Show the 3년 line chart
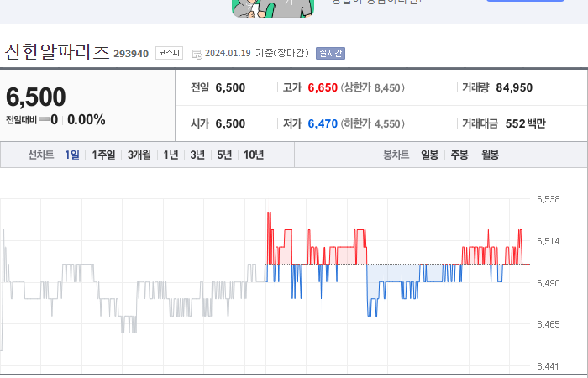The height and width of the screenshot is (378, 588). coord(197,155)
